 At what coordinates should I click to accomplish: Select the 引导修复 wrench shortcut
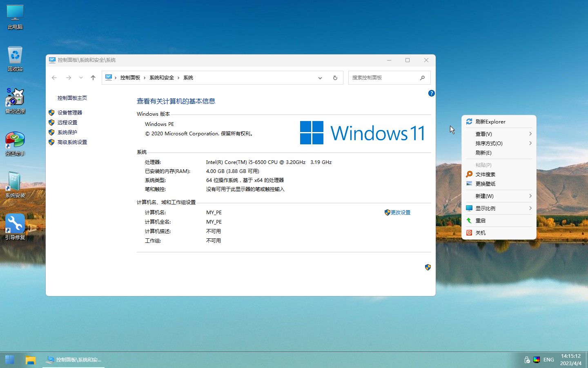(15, 227)
